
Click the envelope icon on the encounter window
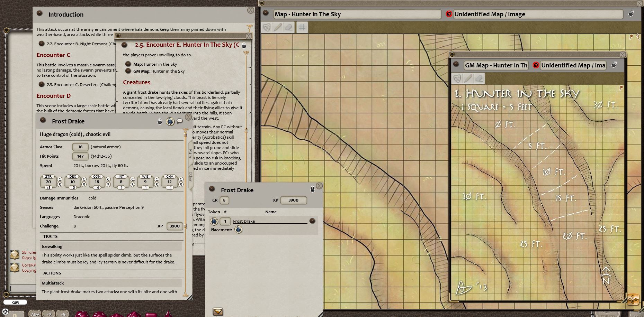pos(218,311)
